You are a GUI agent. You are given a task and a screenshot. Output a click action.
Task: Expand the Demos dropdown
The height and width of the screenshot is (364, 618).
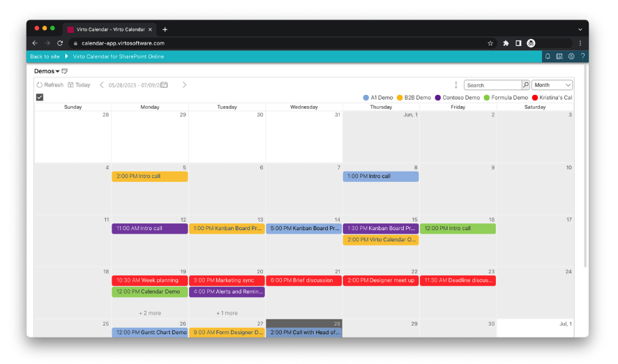(x=47, y=71)
